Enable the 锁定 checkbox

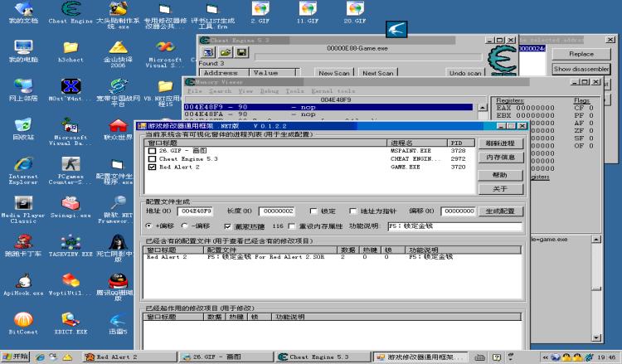[x=313, y=211]
